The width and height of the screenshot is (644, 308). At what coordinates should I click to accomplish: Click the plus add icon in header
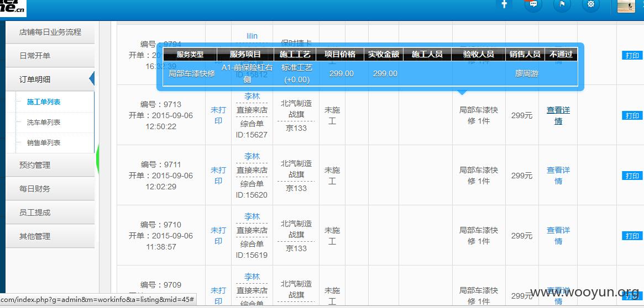pos(504,4)
